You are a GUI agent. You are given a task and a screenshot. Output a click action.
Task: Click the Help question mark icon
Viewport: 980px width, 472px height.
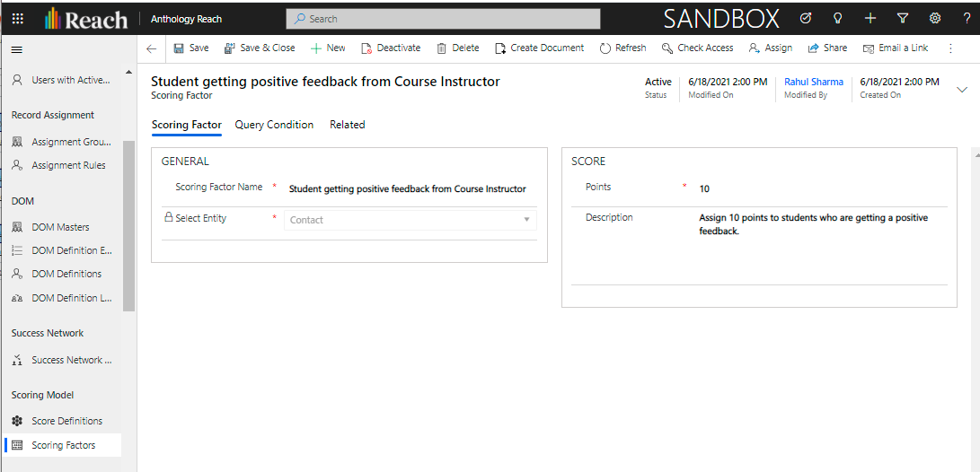click(x=967, y=19)
